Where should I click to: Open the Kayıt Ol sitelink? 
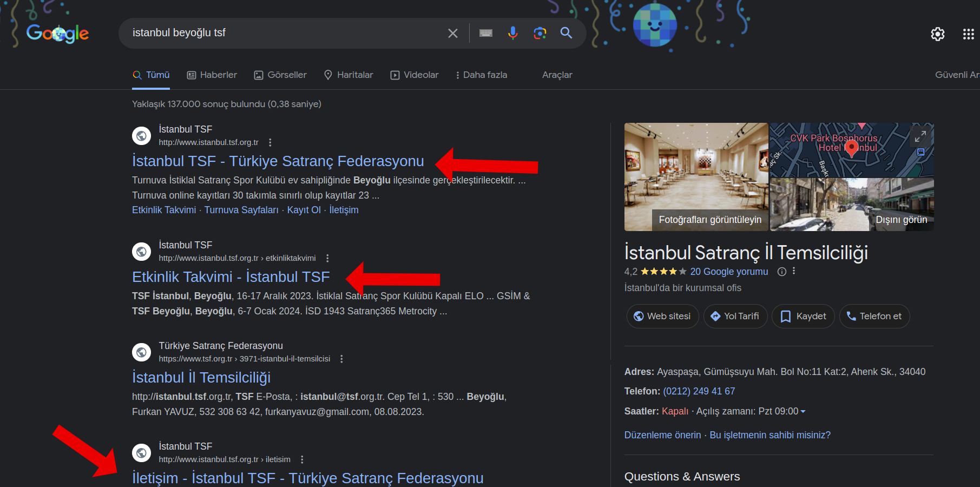(304, 210)
